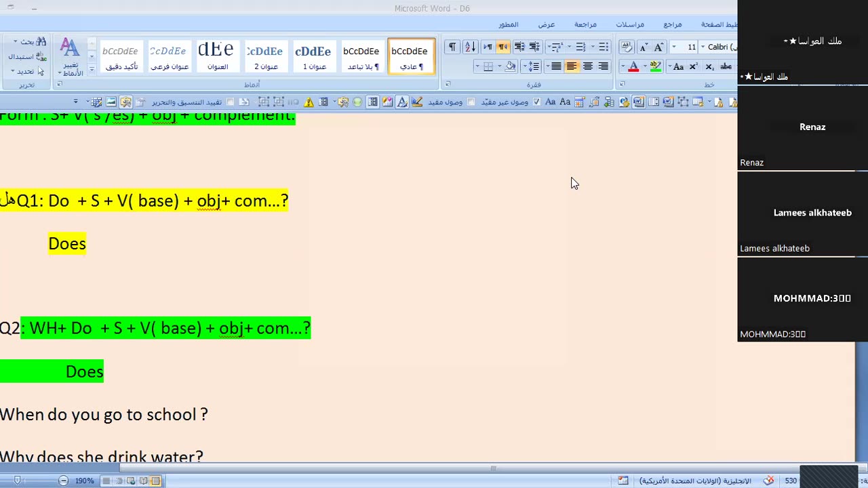Viewport: 868px width, 488px height.
Task: Apply subscript formatting
Action: click(709, 66)
